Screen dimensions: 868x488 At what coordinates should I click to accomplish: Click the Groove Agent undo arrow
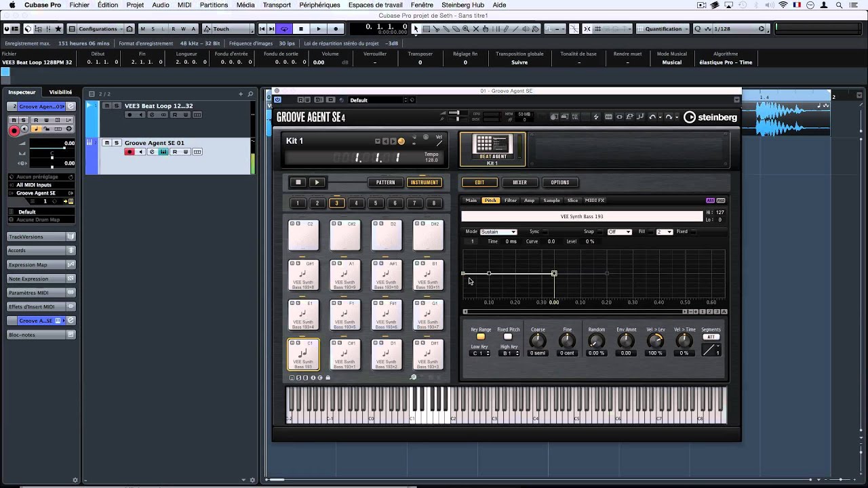[652, 117]
